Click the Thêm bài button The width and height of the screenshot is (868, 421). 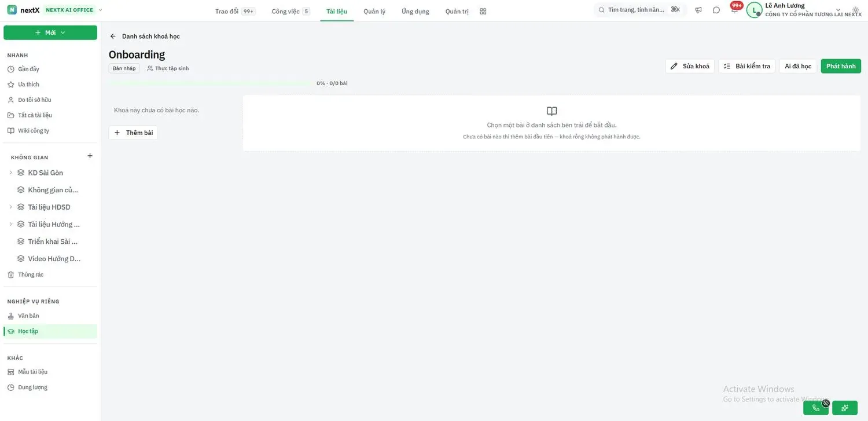click(133, 133)
